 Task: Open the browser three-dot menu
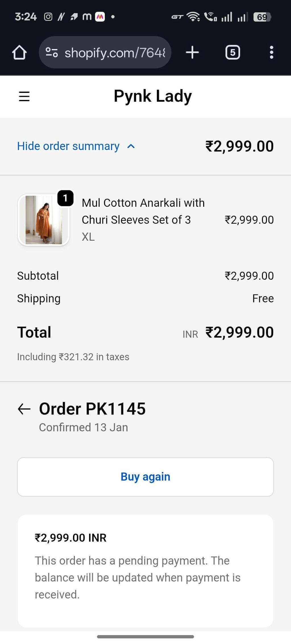click(271, 53)
